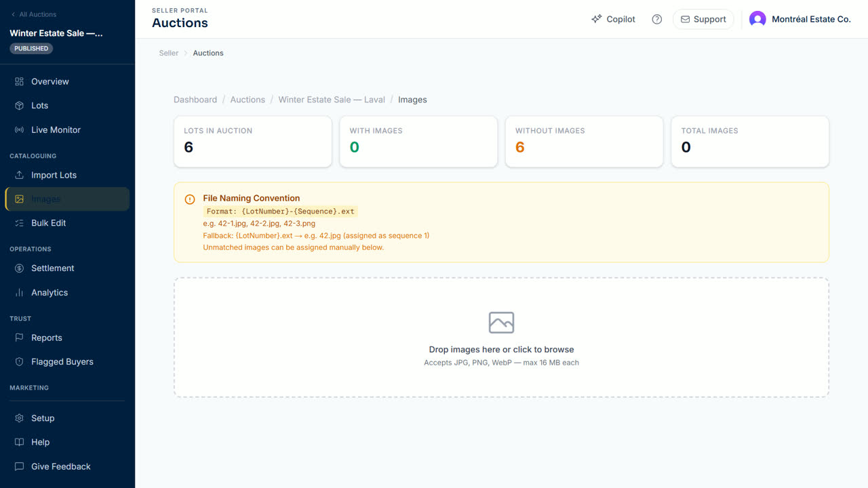This screenshot has width=868, height=488.
Task: Click the Give Feedback speech bubble icon
Action: pos(19,466)
